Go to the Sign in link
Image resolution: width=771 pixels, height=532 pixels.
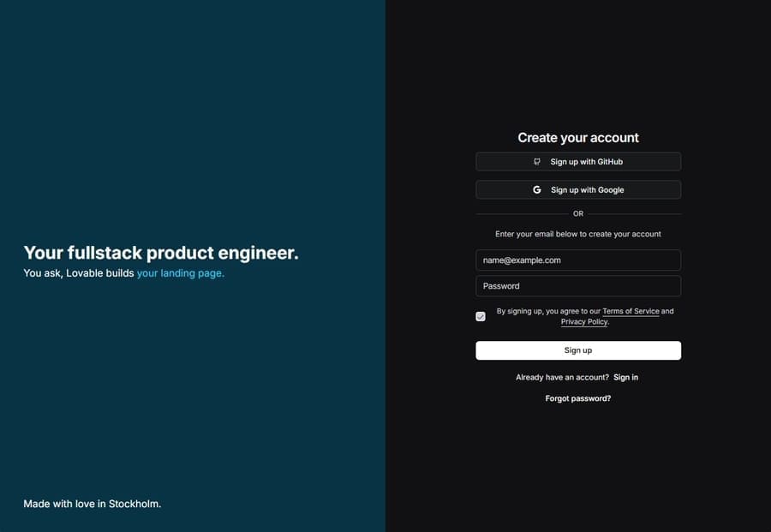point(625,377)
